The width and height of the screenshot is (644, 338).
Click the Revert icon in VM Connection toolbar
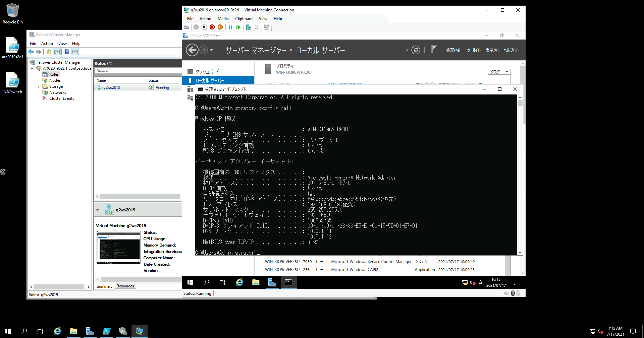257,27
